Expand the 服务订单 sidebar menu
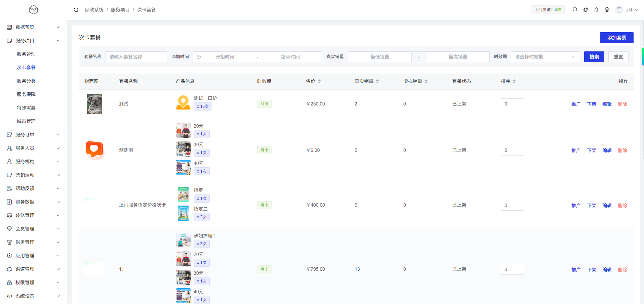This screenshot has width=644, height=304. 34,135
